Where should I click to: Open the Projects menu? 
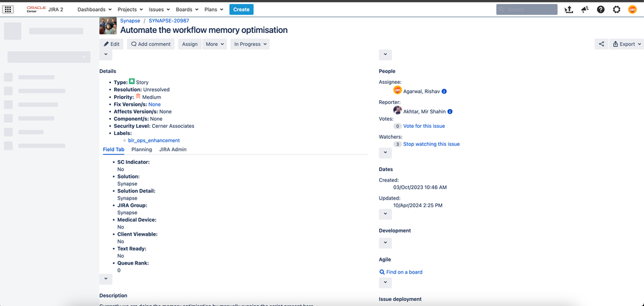(x=130, y=10)
